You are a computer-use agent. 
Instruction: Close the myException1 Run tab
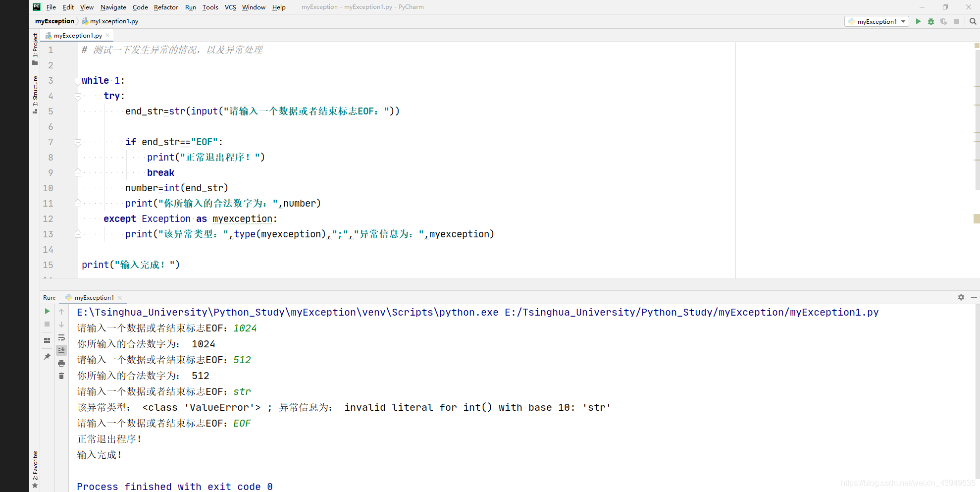point(120,298)
